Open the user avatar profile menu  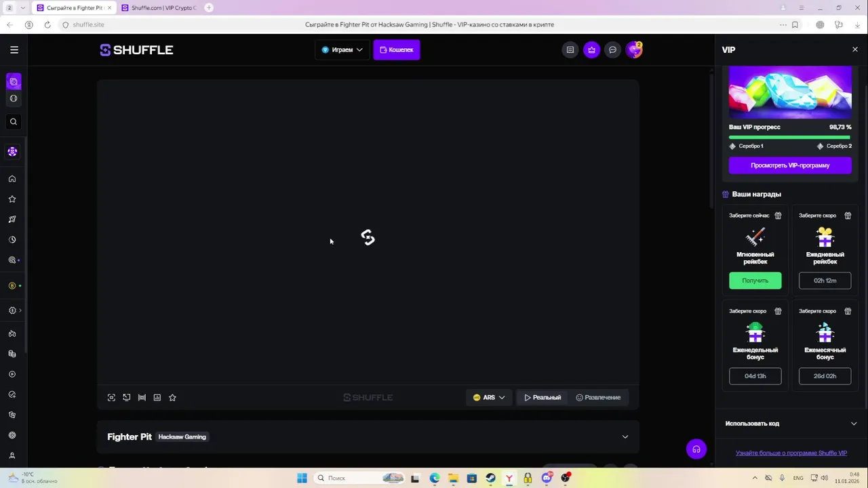pos(634,49)
